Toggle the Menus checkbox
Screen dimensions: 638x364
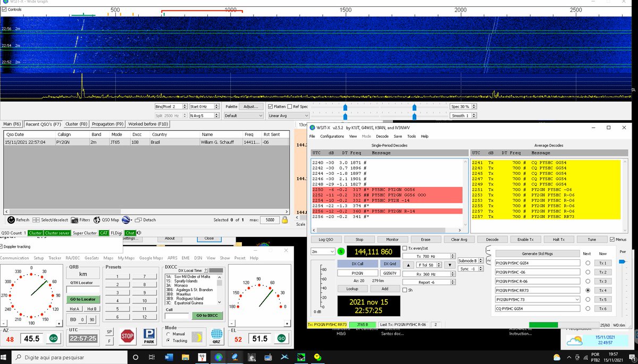[612, 240]
